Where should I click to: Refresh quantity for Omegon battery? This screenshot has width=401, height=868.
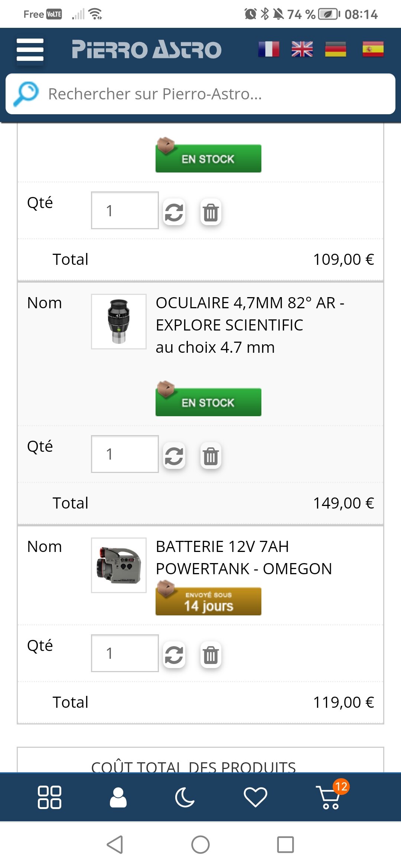pyautogui.click(x=174, y=655)
